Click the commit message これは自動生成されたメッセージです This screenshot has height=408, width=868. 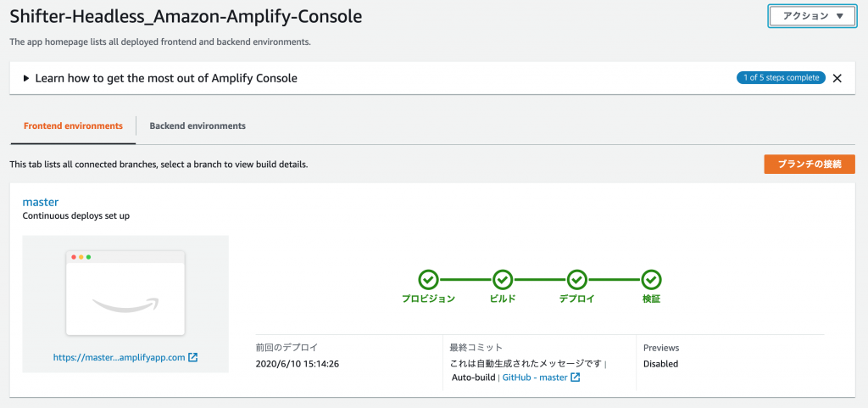pyautogui.click(x=526, y=364)
